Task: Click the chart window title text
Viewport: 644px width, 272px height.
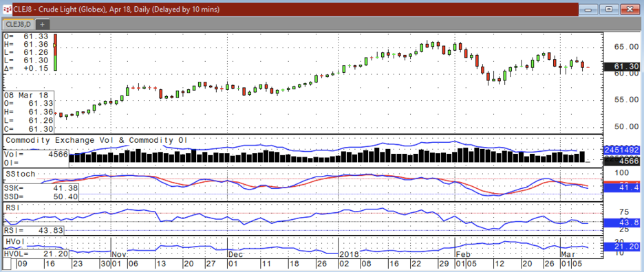Action: coord(116,9)
